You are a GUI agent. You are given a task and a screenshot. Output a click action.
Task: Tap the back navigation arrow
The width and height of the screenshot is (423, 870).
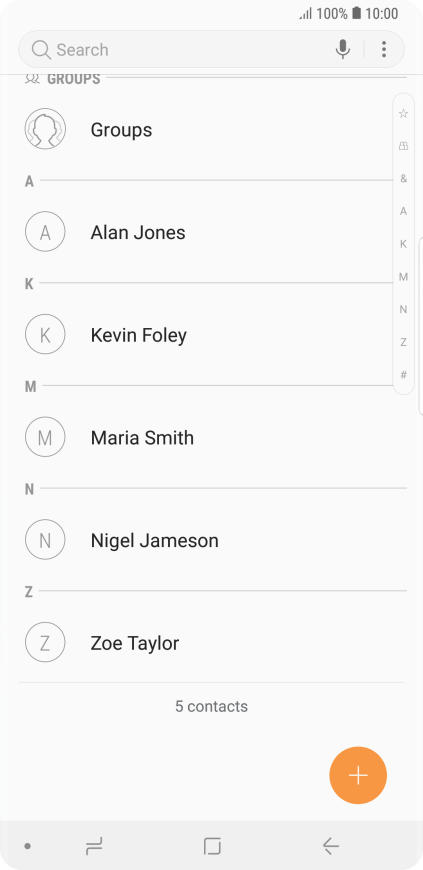coord(330,846)
